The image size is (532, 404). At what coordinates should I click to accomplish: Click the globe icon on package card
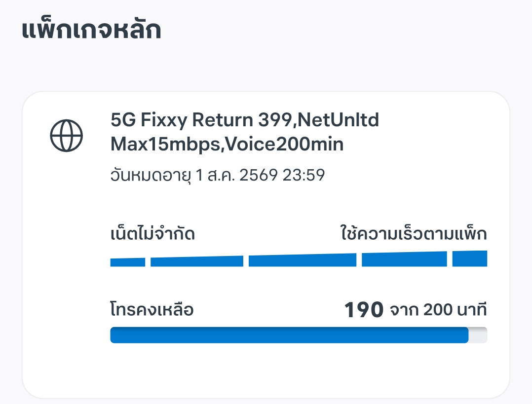click(x=67, y=135)
